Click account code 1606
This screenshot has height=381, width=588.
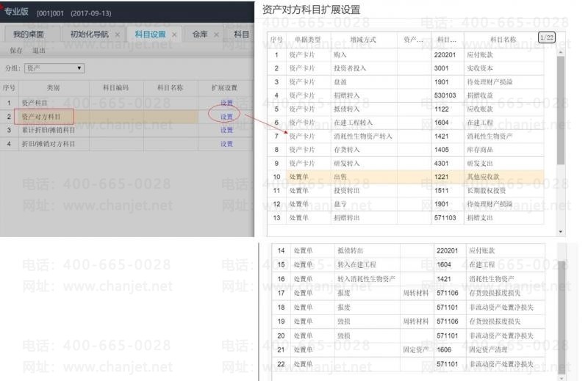pos(444,349)
